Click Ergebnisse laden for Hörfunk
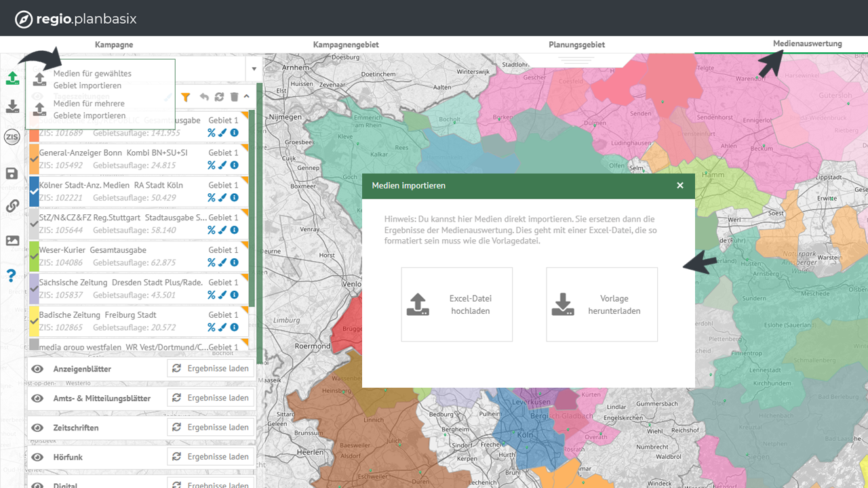Screen dimensions: 868x488 [211, 457]
